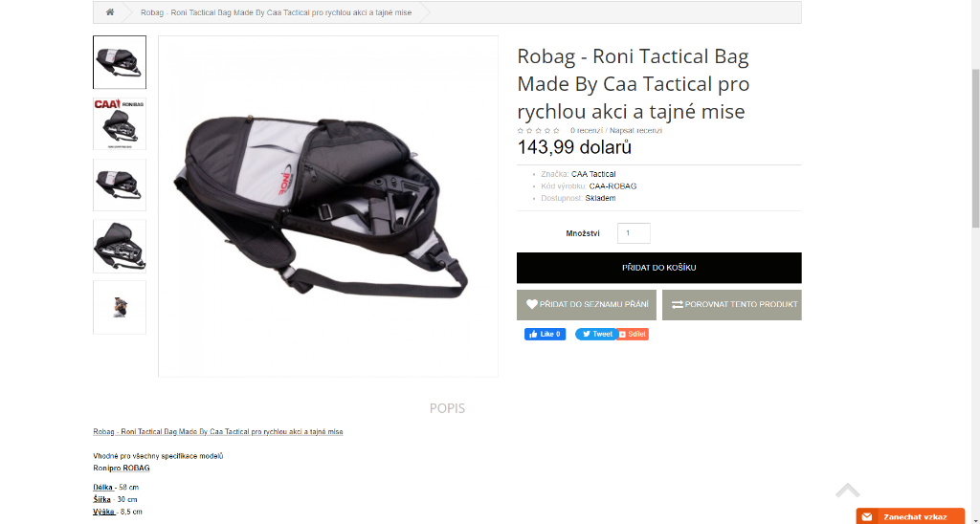
Task: View the third bag thumbnail image
Action: pos(120,185)
